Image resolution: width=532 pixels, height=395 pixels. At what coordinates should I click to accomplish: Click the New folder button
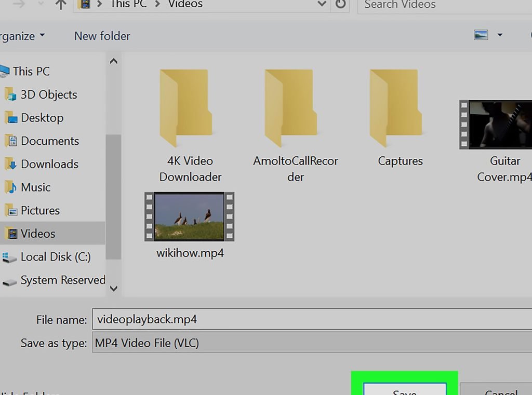point(102,36)
